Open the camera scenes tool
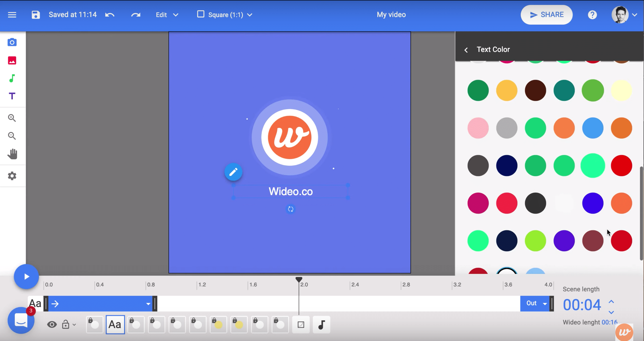 click(x=12, y=42)
